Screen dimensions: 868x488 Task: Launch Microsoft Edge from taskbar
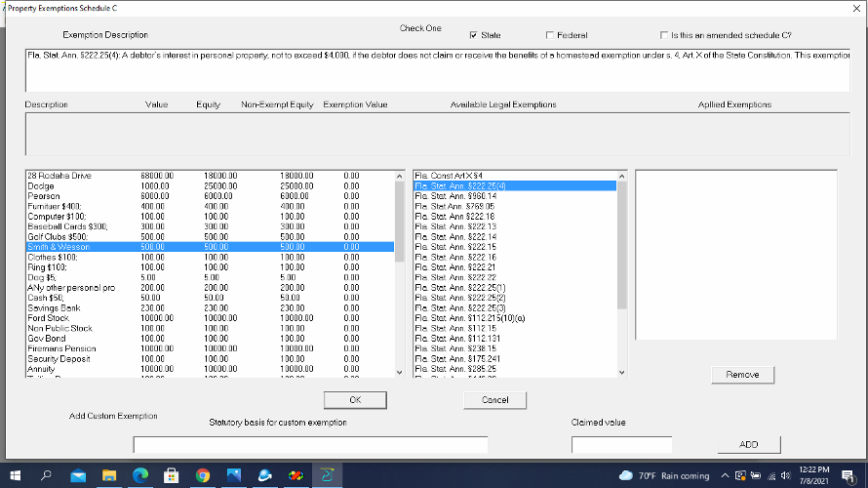140,475
